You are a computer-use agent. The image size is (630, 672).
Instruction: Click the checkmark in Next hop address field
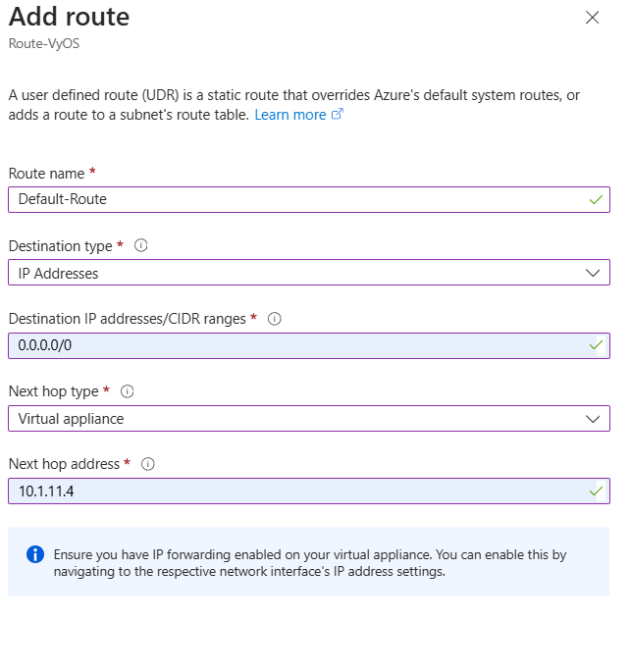click(x=596, y=491)
